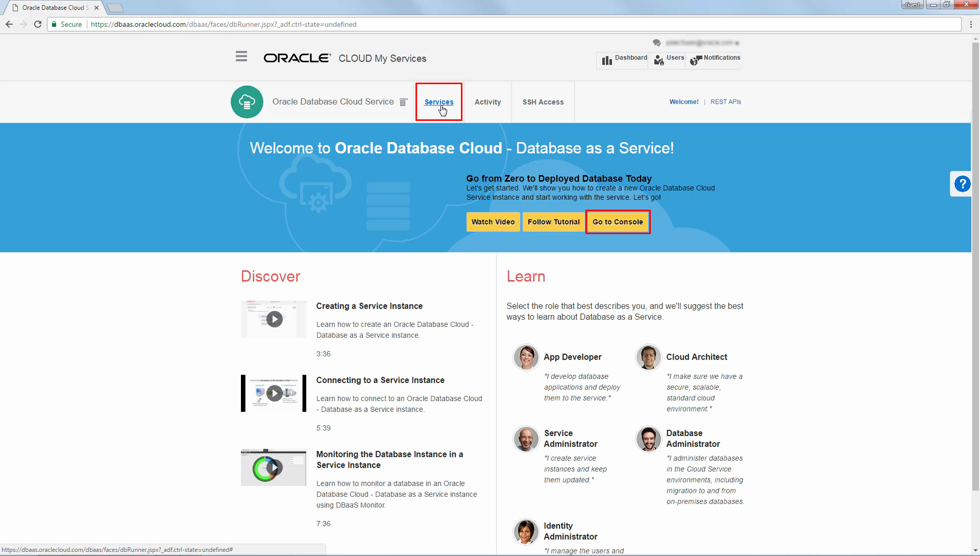980x556 pixels.
Task: Play the Connecting to a Service Instance video
Action: tap(274, 393)
